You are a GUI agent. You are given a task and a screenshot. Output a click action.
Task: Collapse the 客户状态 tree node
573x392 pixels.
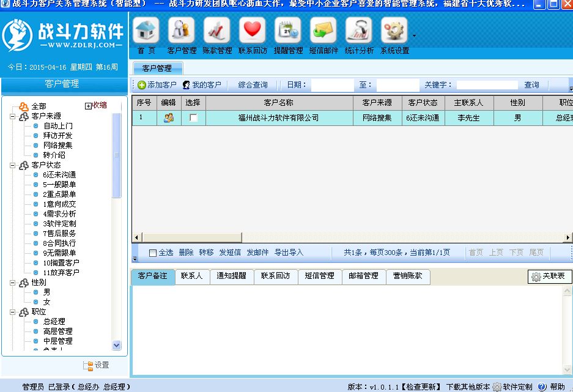[x=13, y=166]
